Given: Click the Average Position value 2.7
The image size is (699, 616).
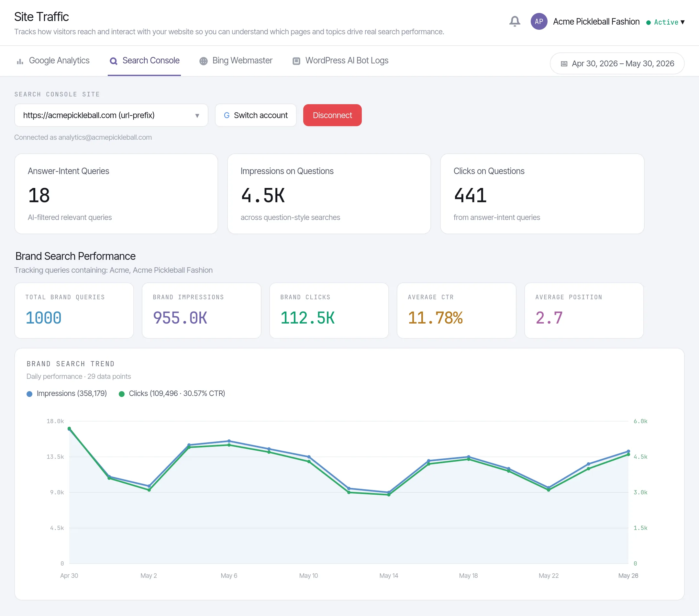Looking at the screenshot, I should coord(549,318).
